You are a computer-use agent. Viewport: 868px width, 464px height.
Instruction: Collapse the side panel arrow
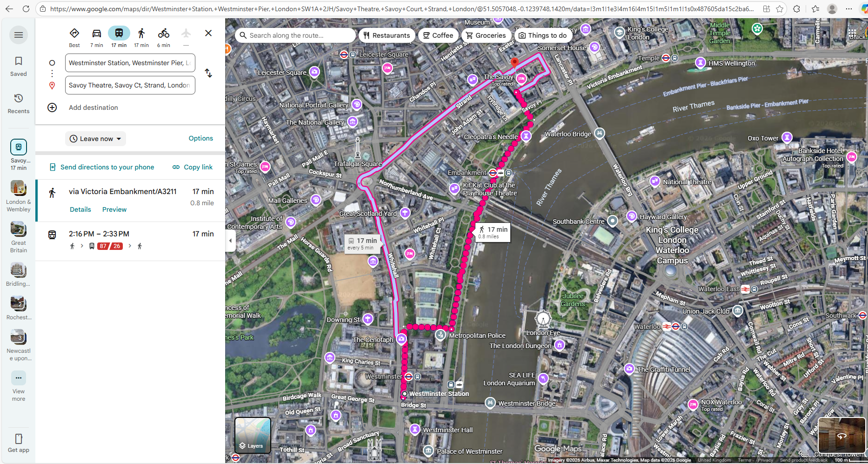point(230,241)
